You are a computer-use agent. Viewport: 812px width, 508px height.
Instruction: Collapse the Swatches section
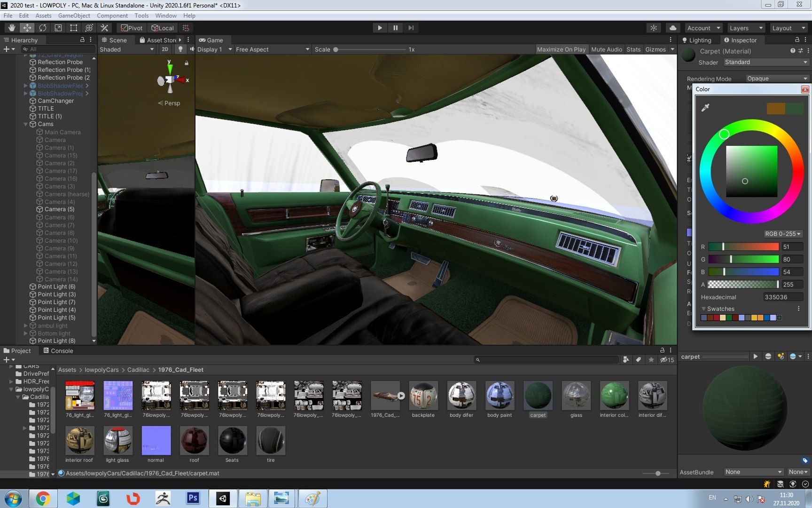(x=703, y=309)
